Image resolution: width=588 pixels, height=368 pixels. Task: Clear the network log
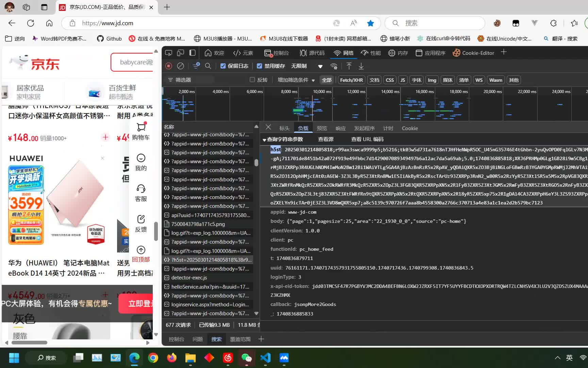click(x=181, y=66)
